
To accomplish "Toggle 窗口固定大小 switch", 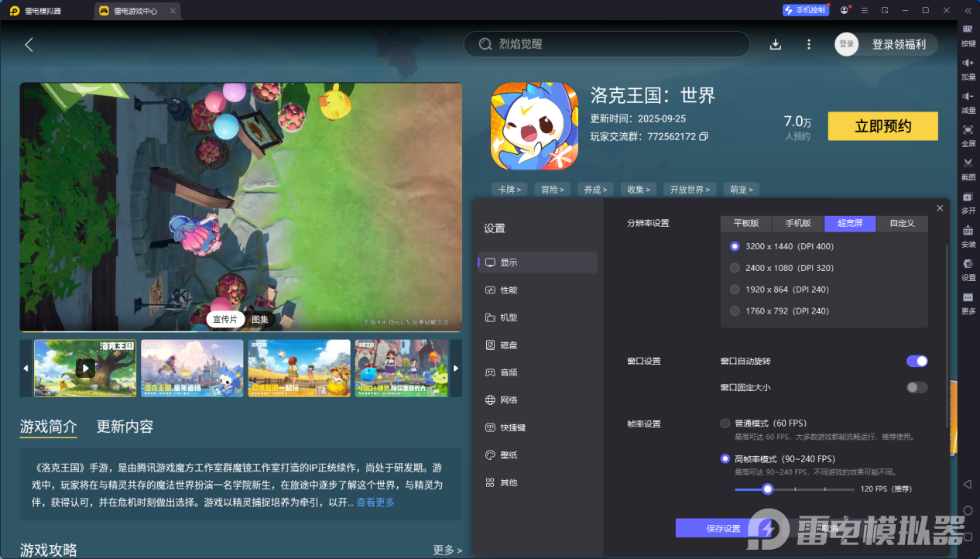I will (x=917, y=387).
